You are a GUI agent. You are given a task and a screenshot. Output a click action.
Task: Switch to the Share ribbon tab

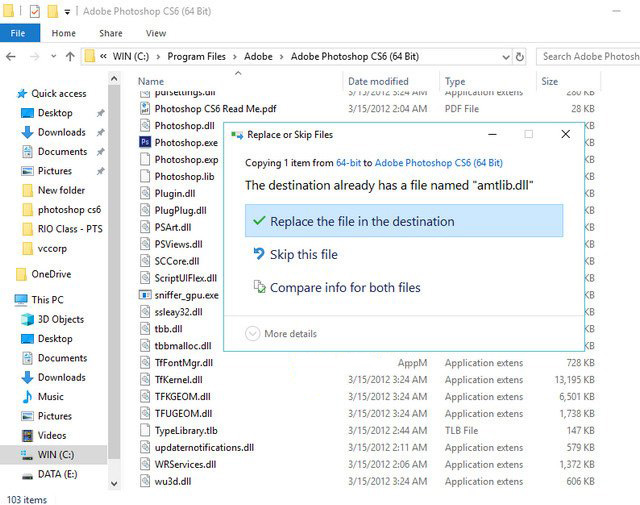pyautogui.click(x=111, y=33)
